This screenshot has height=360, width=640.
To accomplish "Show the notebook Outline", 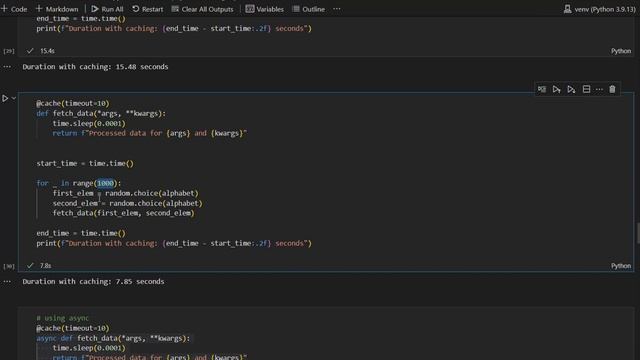I will [x=309, y=9].
